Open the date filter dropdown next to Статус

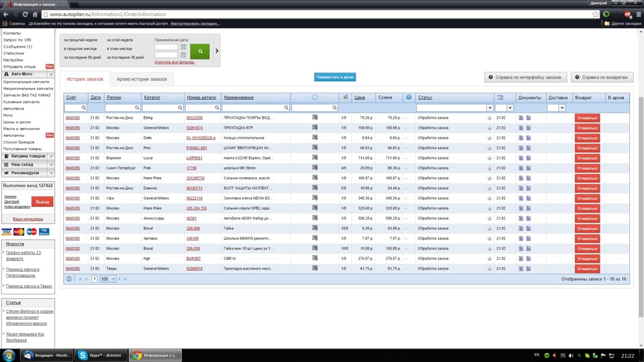(510, 107)
